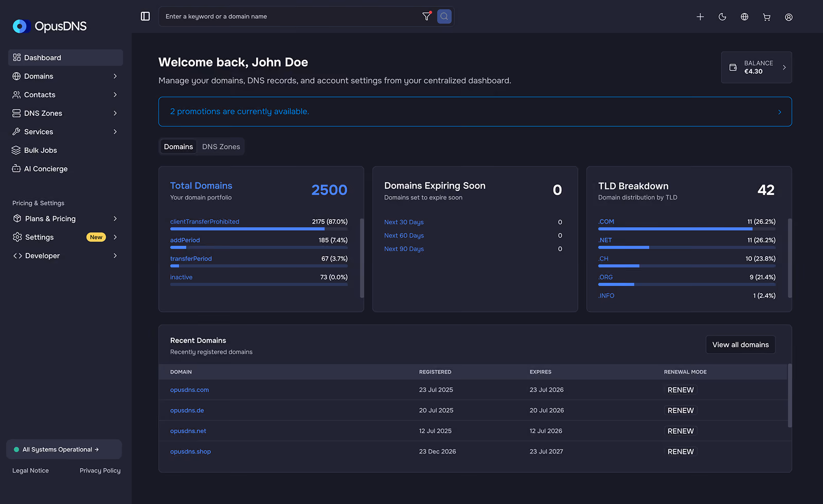Click the domain search input field

[291, 16]
